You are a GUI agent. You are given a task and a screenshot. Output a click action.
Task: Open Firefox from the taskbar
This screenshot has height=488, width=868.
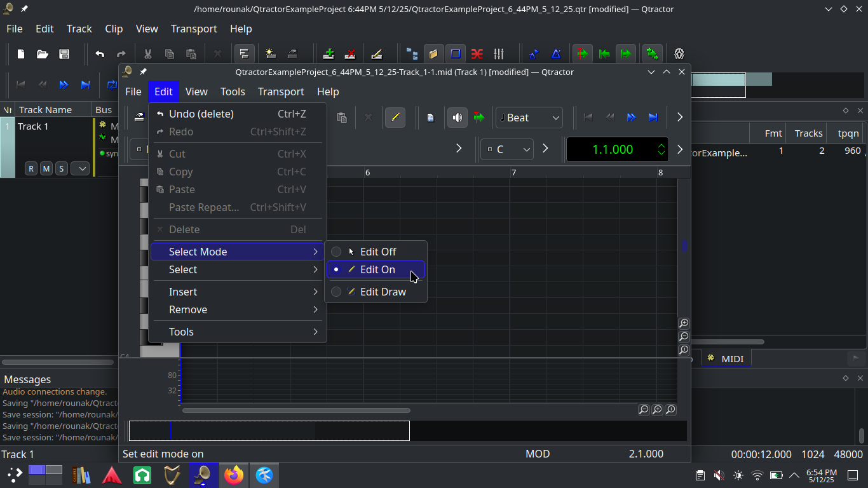234,475
